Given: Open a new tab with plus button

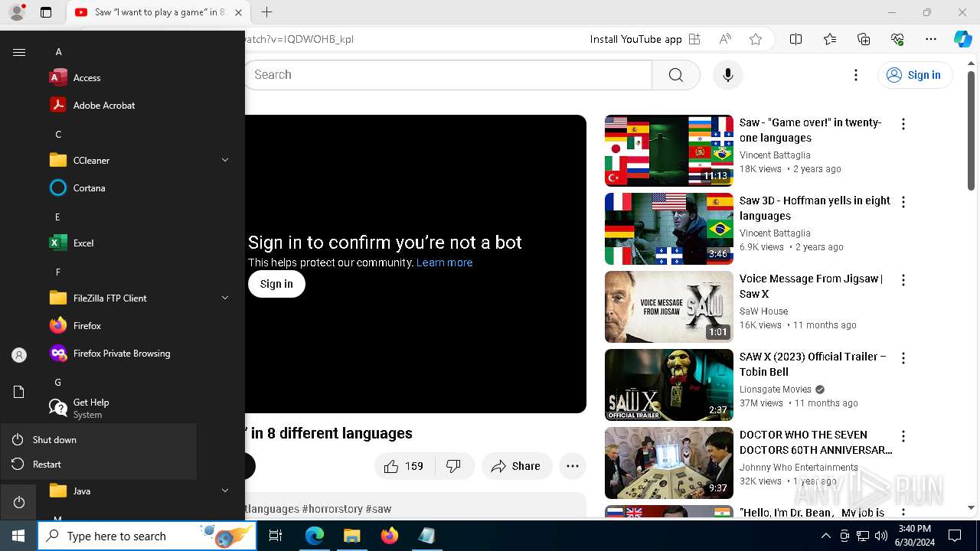Looking at the screenshot, I should (266, 12).
